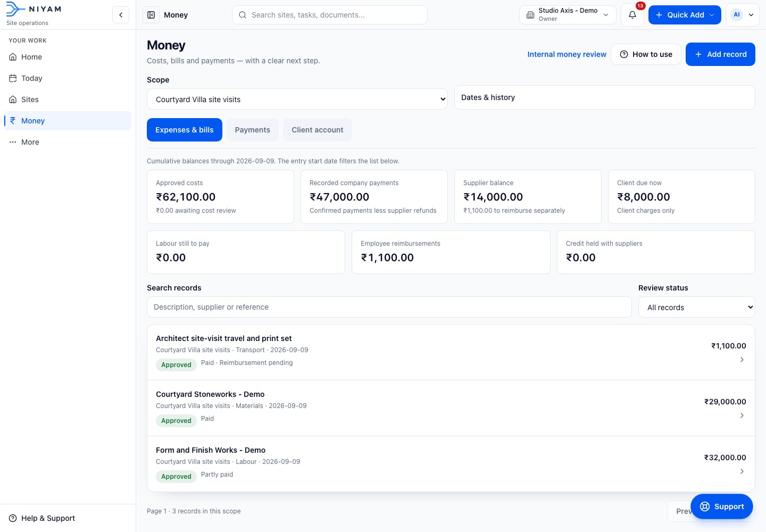This screenshot has height=532, width=766.
Task: Open the Internal money review link
Action: [567, 54]
